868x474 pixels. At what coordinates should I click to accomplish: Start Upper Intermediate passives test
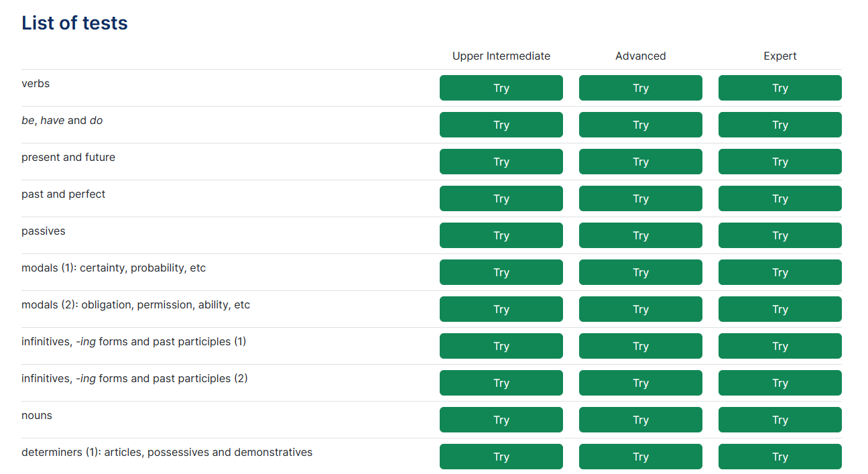click(x=501, y=235)
